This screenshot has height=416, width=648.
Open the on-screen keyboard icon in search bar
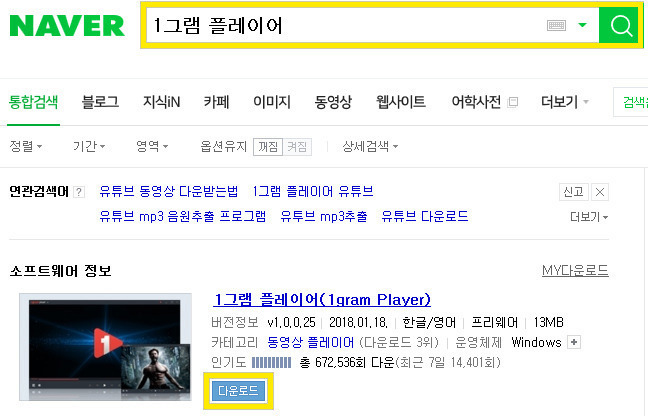[556, 26]
